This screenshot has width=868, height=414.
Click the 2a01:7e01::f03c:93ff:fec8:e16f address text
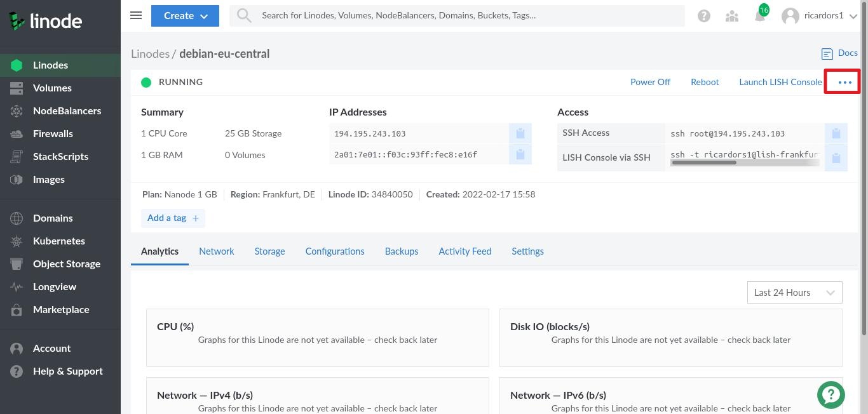click(405, 154)
